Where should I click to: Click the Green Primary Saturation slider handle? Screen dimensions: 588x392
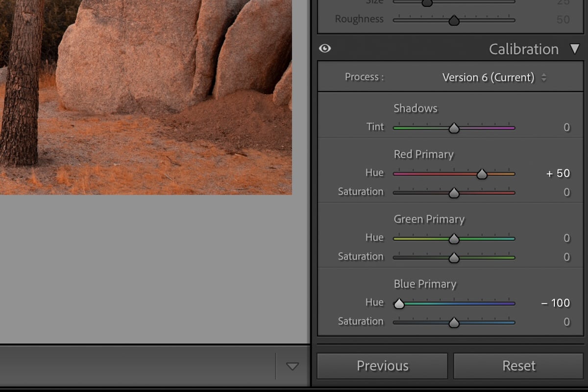(x=454, y=257)
